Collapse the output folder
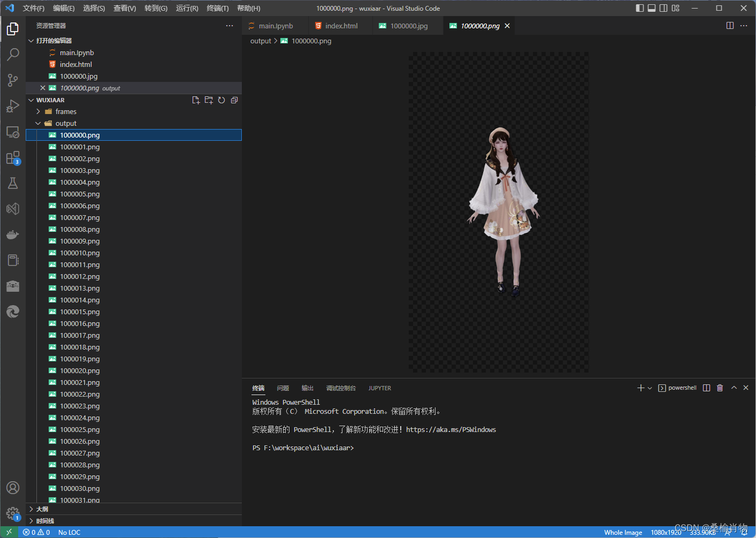 (x=66, y=123)
